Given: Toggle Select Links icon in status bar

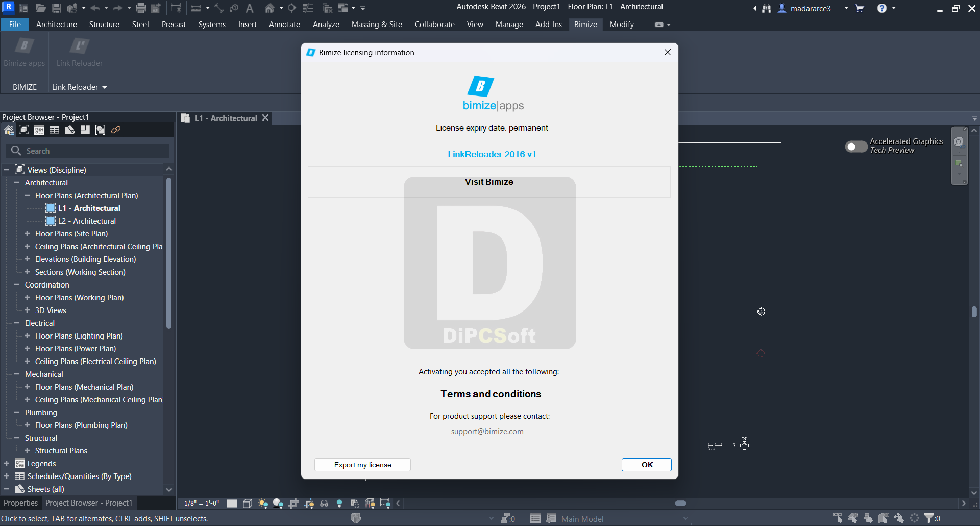Looking at the screenshot, I should click(x=838, y=518).
